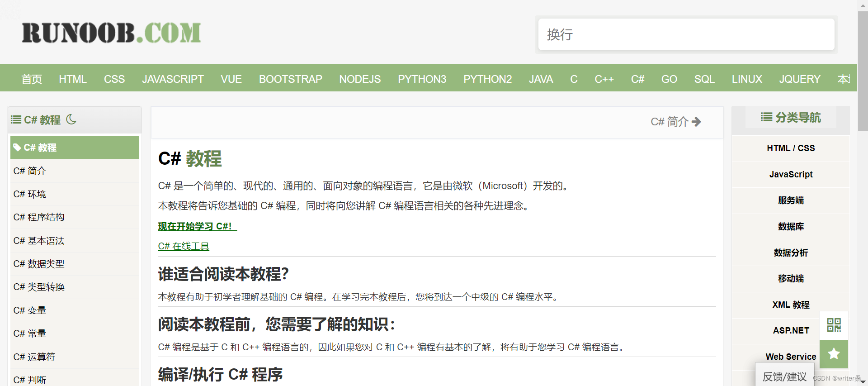Image resolution: width=868 pixels, height=386 pixels.
Task: Open 服务端 category
Action: [791, 200]
